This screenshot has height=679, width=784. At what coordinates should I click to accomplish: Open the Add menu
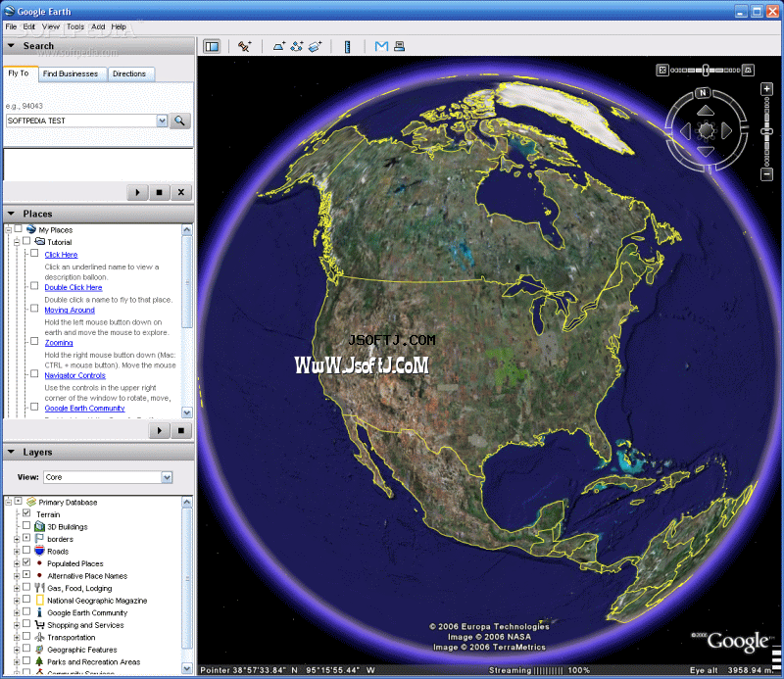(x=98, y=26)
